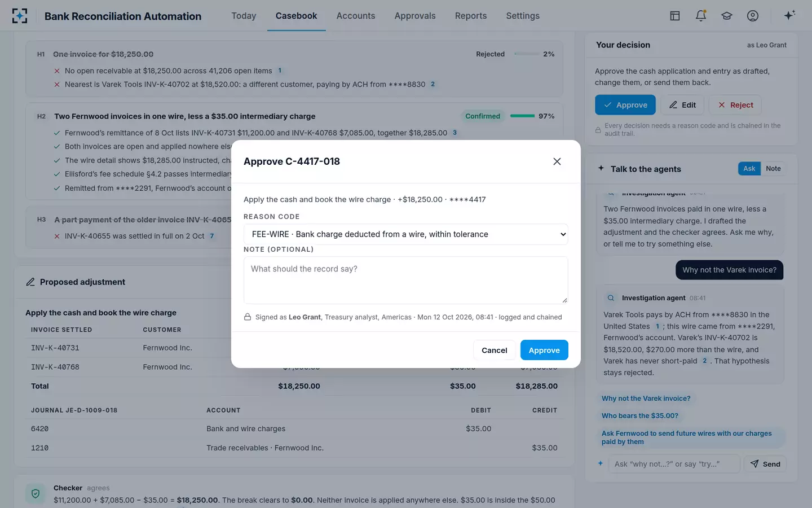The width and height of the screenshot is (812, 508).
Task: Click the check mark on Remitted from line
Action: 57,189
